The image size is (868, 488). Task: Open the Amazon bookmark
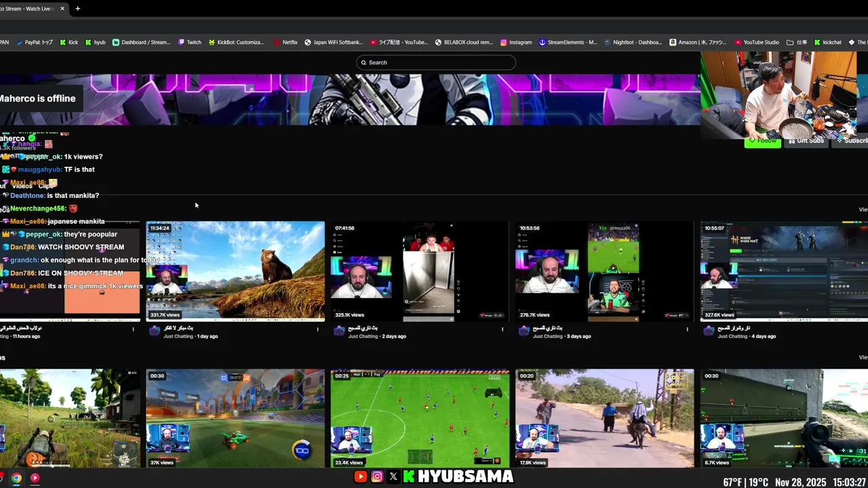(698, 42)
